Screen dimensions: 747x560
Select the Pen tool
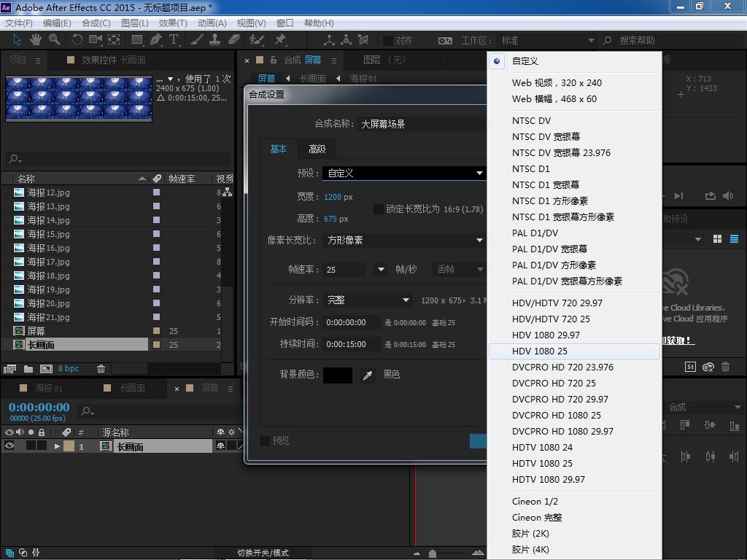coord(155,40)
